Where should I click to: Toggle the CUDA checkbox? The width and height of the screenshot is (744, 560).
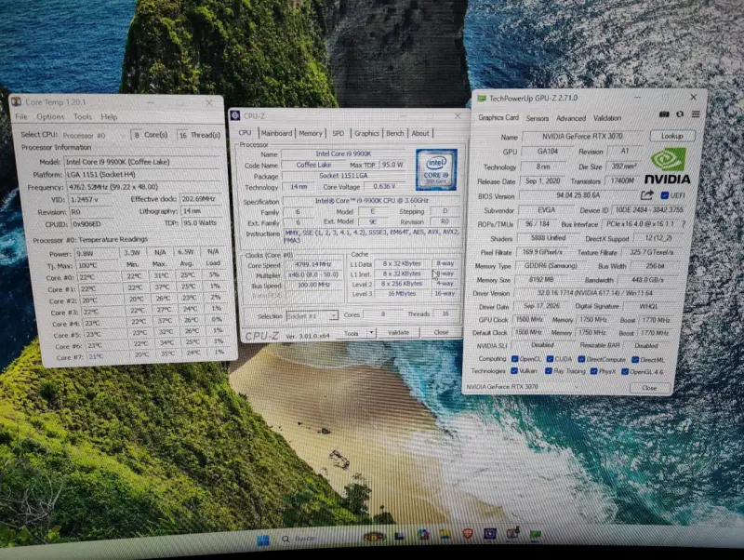[x=550, y=359]
